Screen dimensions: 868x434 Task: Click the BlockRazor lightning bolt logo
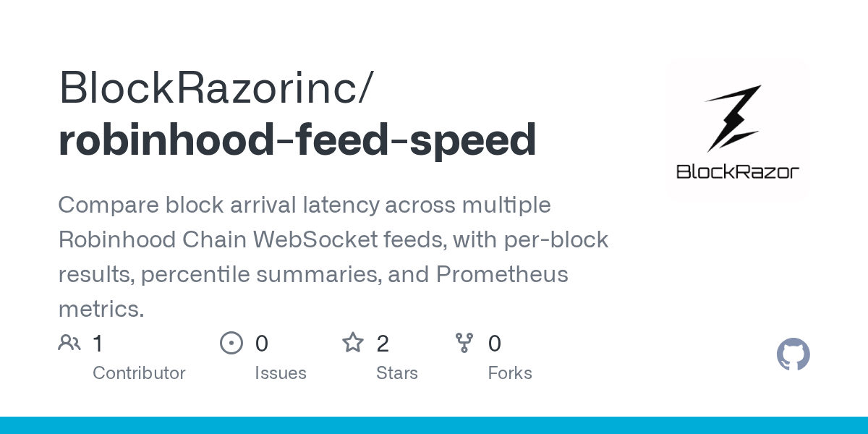(x=733, y=117)
